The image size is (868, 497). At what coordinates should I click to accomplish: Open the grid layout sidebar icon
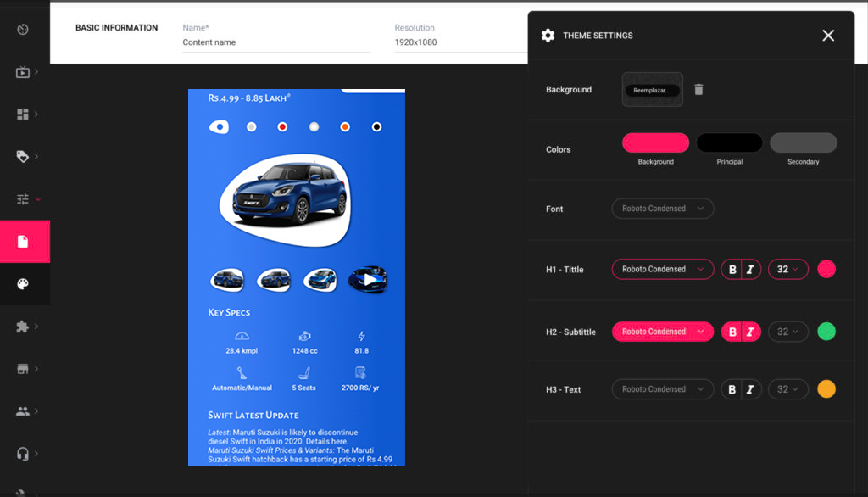(x=23, y=114)
